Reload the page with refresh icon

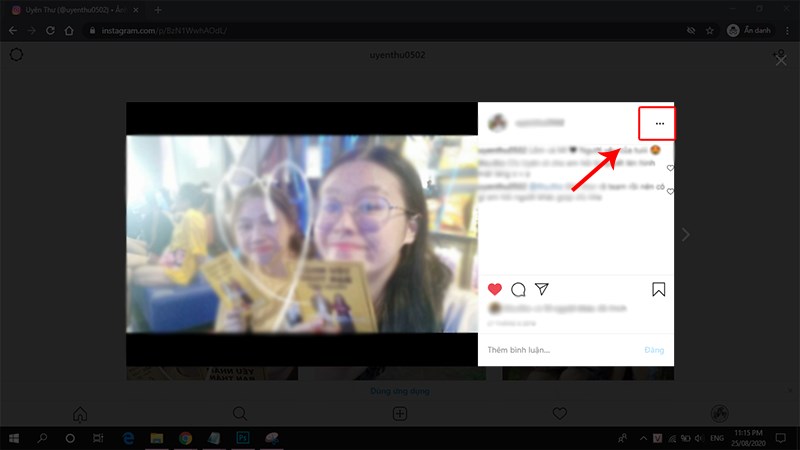[50, 31]
